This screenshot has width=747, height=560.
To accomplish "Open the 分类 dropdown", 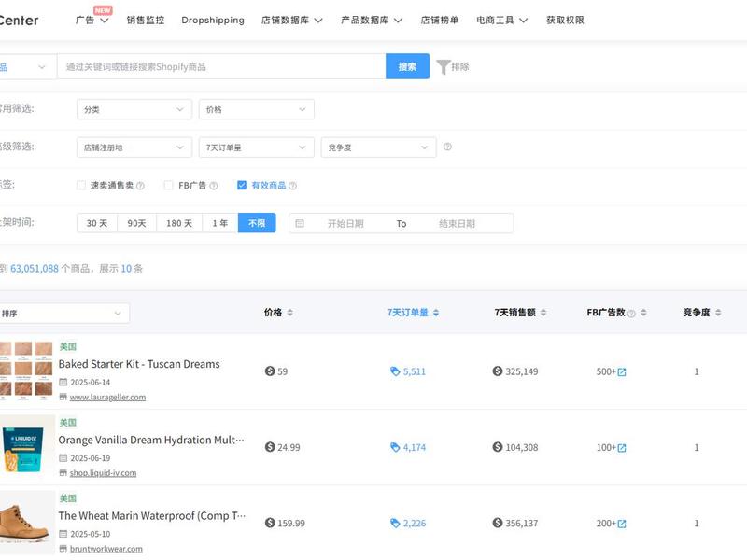I will tap(134, 109).
